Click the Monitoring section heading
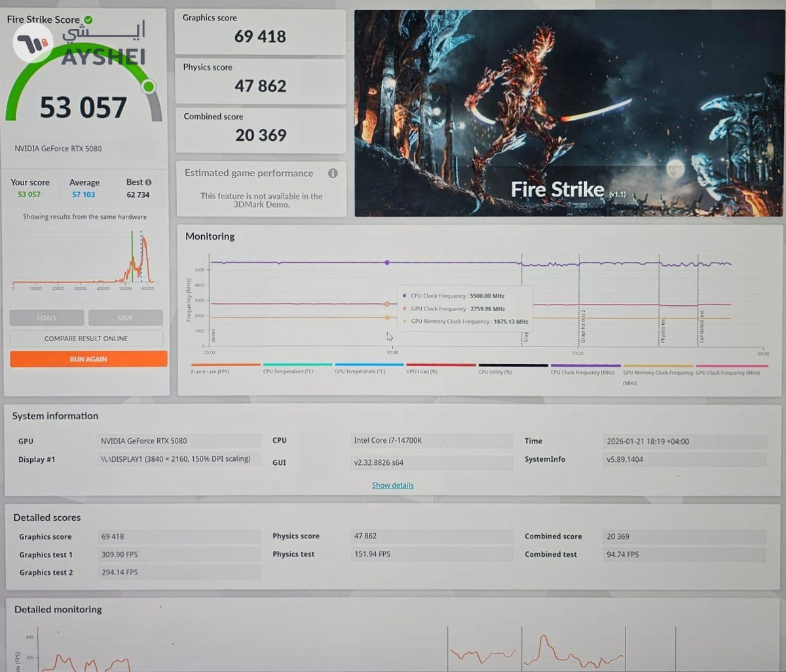Viewport: 786px width, 672px height. point(210,236)
